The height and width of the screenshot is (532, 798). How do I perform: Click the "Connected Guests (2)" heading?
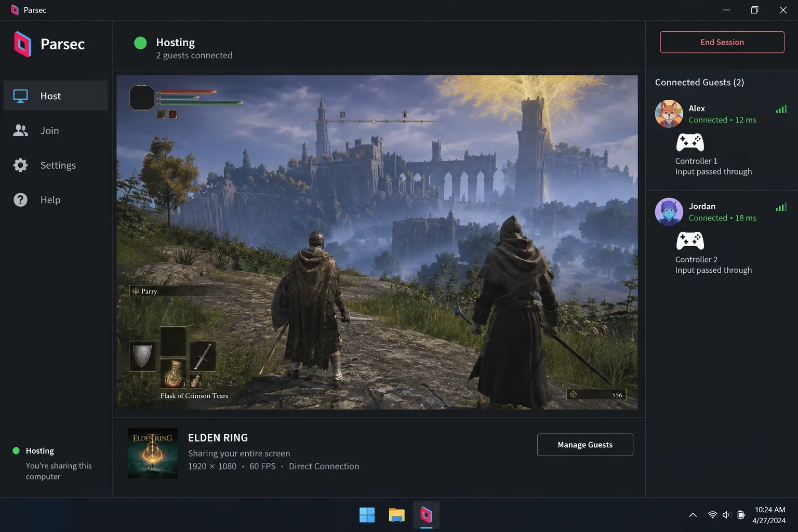(x=699, y=83)
